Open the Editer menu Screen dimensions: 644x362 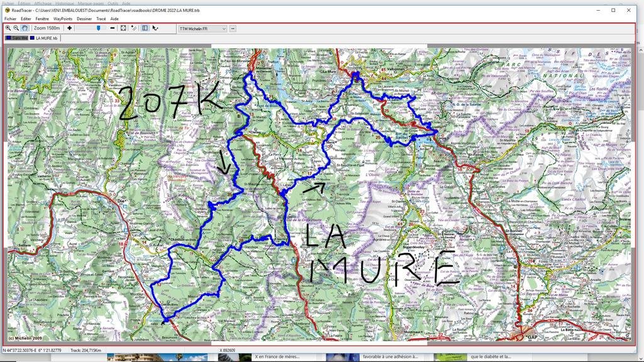pos(26,19)
